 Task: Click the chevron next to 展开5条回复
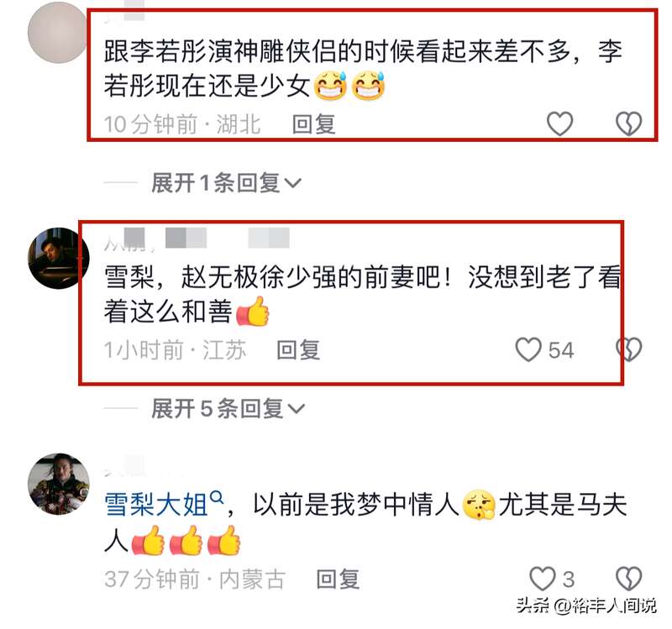coord(296,409)
